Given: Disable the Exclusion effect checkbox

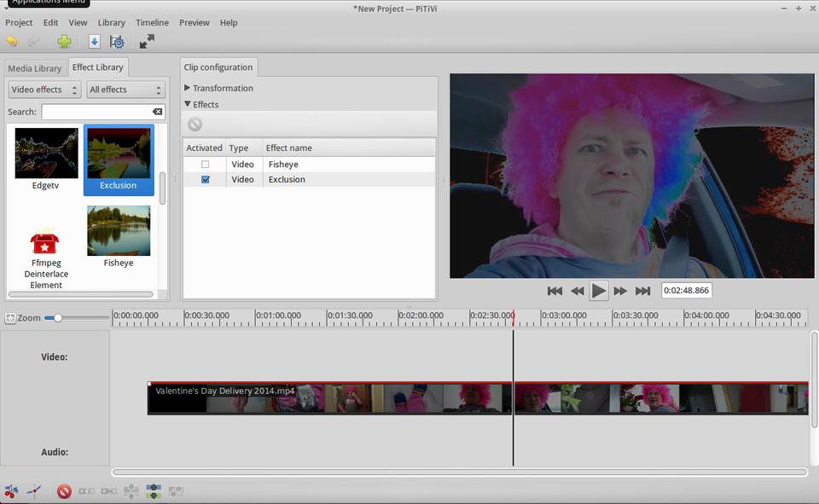Looking at the screenshot, I should click(205, 180).
